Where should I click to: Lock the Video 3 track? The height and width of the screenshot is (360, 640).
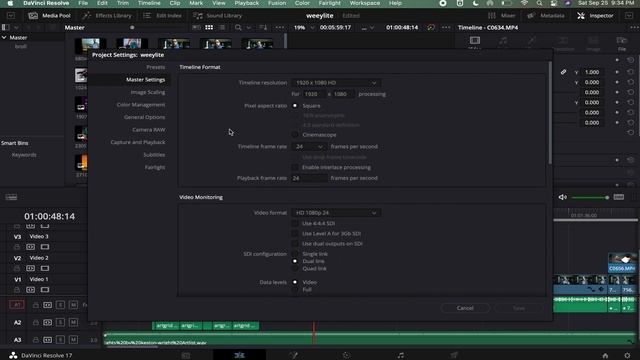(17, 247)
